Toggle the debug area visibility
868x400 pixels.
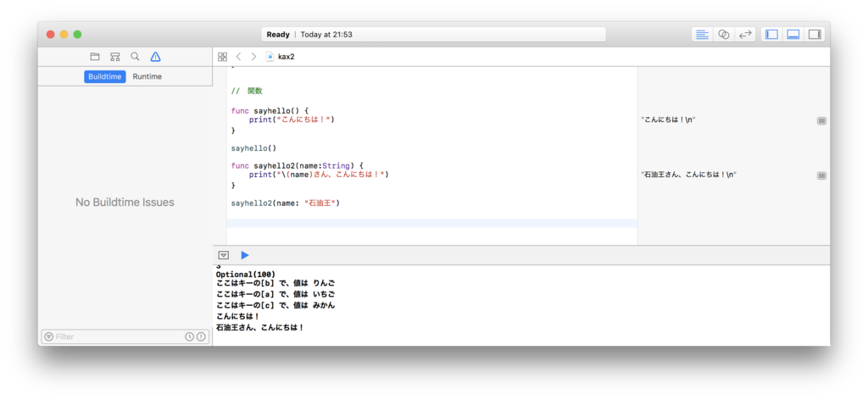(793, 34)
